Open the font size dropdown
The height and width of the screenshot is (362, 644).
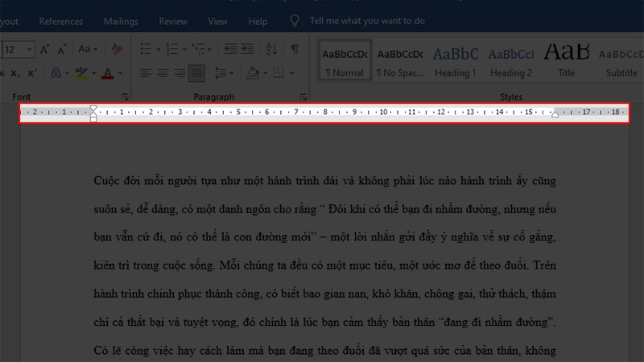pos(30,50)
